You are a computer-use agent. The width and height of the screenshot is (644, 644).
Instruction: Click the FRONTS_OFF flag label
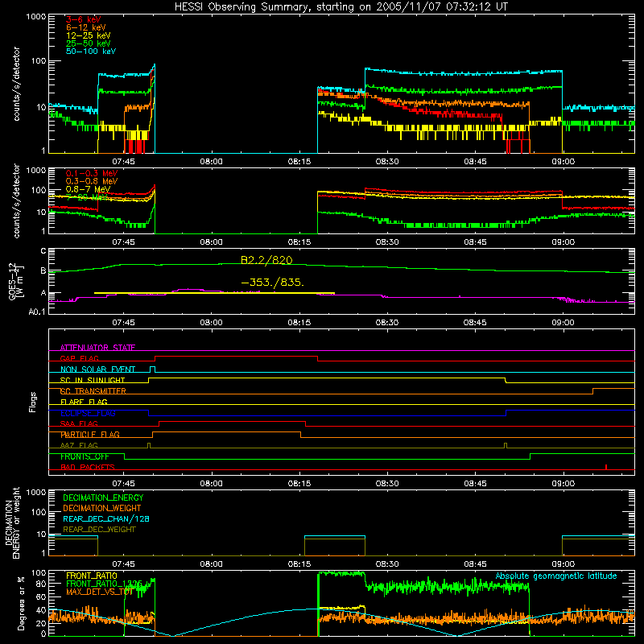pyautogui.click(x=85, y=456)
